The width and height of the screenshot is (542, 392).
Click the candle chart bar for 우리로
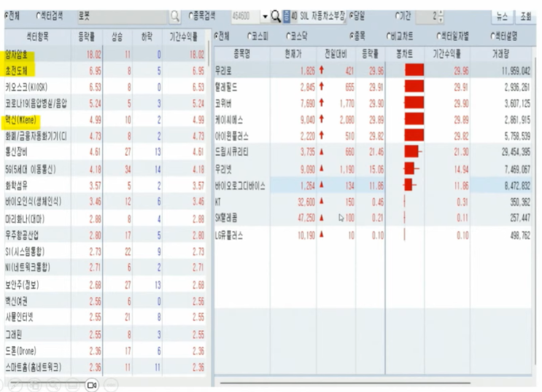click(x=414, y=70)
